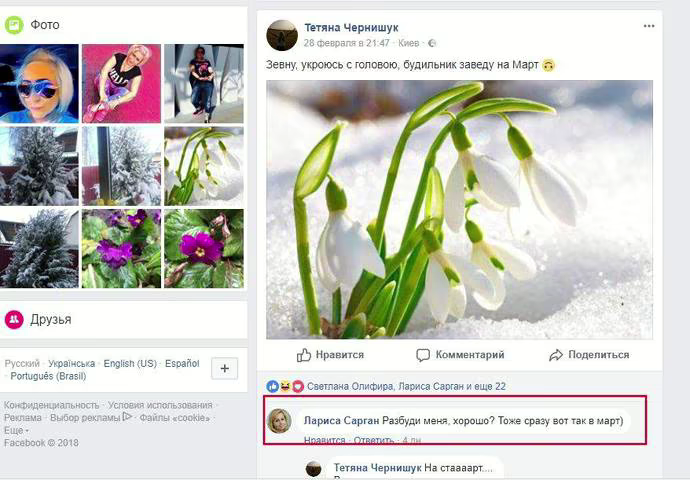Image resolution: width=690 pixels, height=480 pixels.
Task: Click the Поделиться share arrow icon
Action: (556, 355)
